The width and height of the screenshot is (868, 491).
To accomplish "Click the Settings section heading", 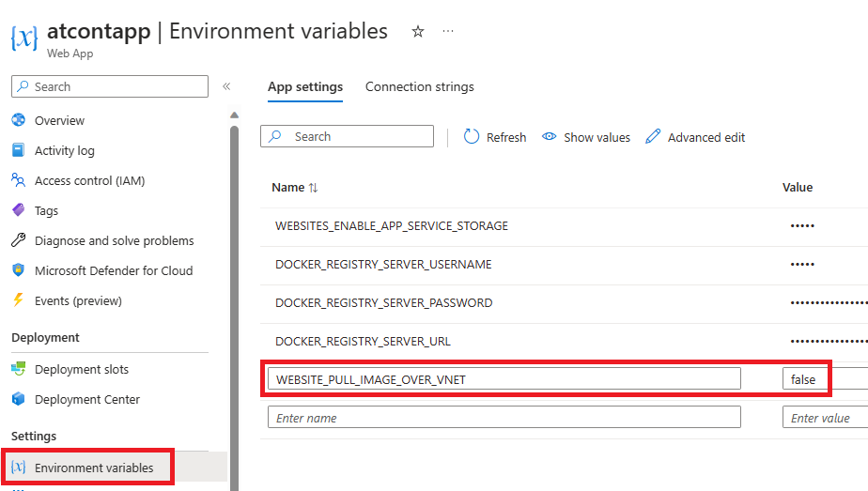I will 34,436.
